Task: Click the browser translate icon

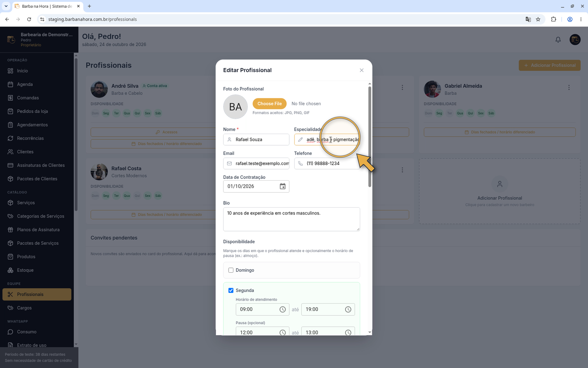Action: click(x=528, y=19)
